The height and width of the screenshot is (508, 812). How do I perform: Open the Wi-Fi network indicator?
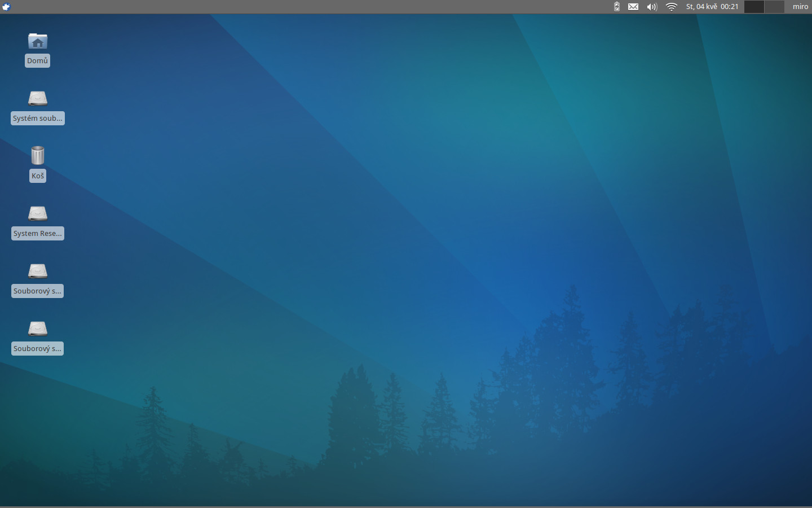pyautogui.click(x=671, y=7)
